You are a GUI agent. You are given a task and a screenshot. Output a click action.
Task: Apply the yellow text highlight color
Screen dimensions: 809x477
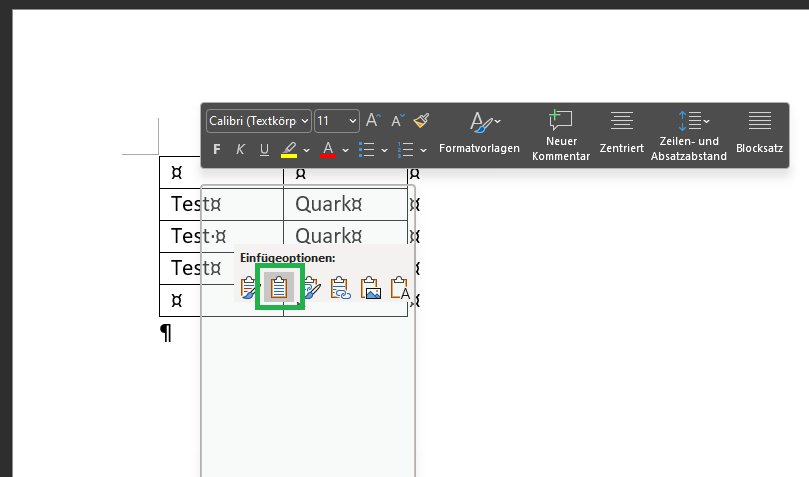click(x=288, y=150)
